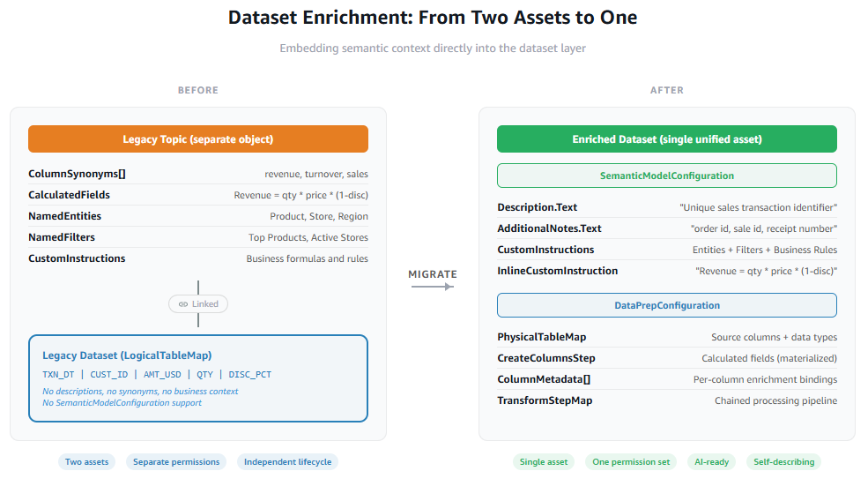The width and height of the screenshot is (868, 486).
Task: Click 'Chained processing pipeline' value
Action: (x=775, y=400)
